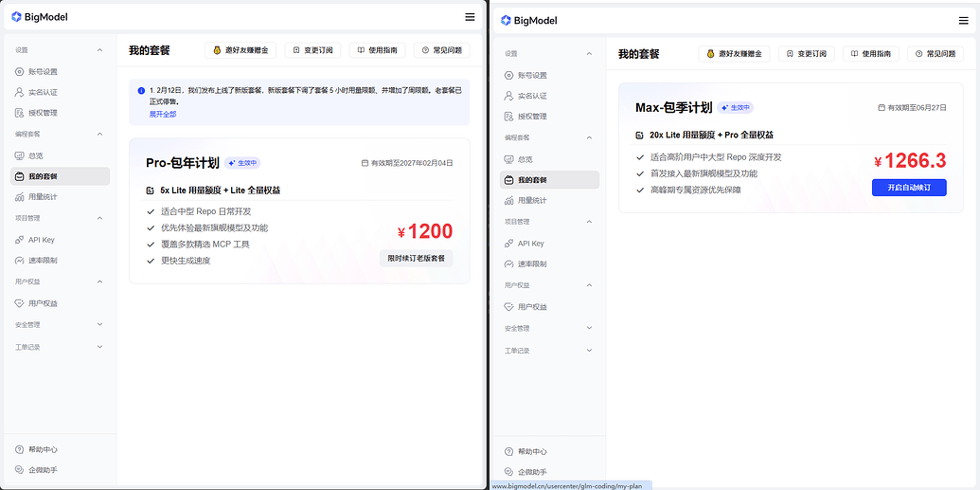
Task: Click price ¥1200 on Pro plan
Action: 425,232
